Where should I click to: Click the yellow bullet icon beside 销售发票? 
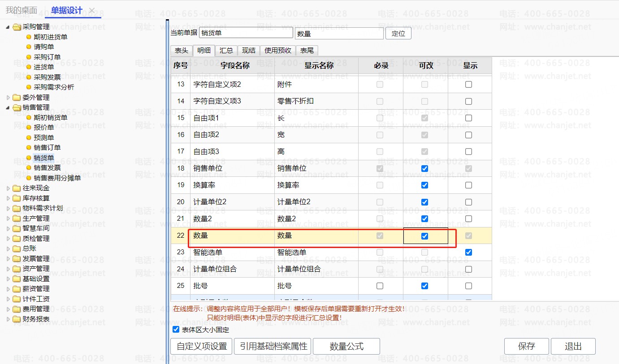29,168
